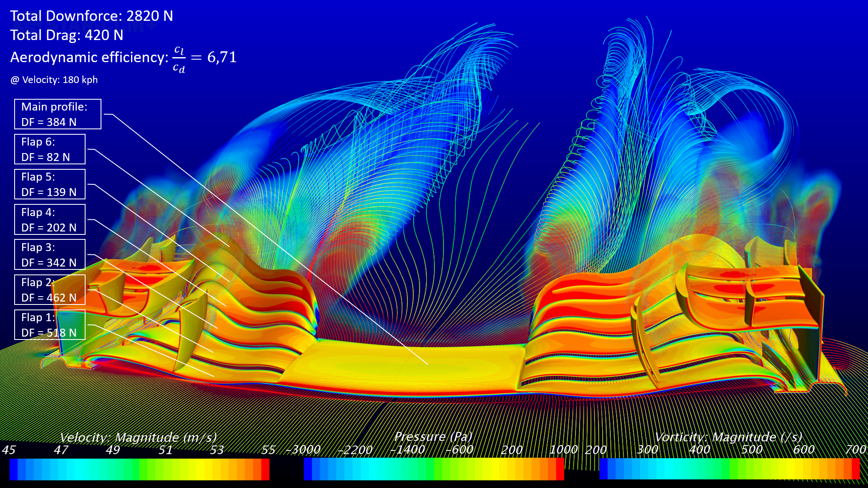Click the Main profile DF label box
This screenshot has height=488, width=868.
(x=58, y=114)
